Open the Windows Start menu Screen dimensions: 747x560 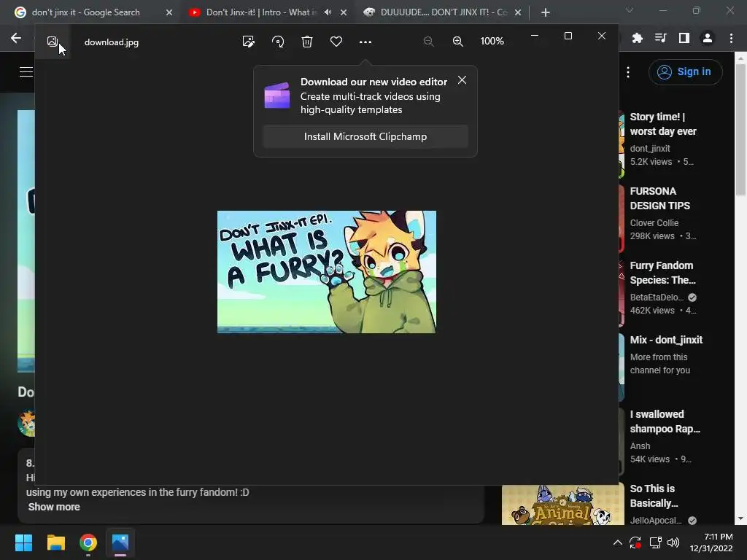pyautogui.click(x=23, y=542)
